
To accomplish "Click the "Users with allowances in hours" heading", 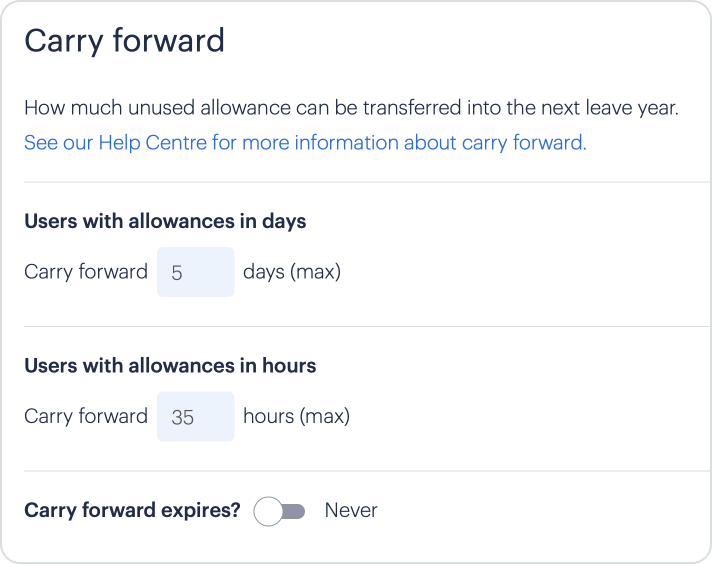I will coord(170,365).
